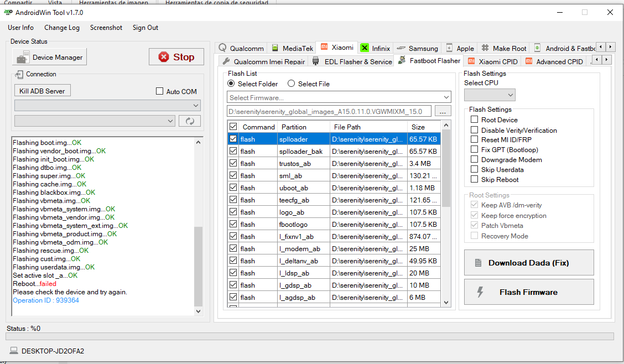Open the Select CPU dropdown
Viewport: 624px width, 364px height.
[x=490, y=95]
